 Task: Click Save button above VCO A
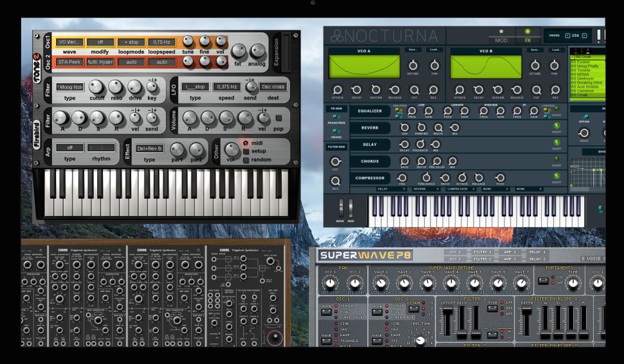[413, 50]
